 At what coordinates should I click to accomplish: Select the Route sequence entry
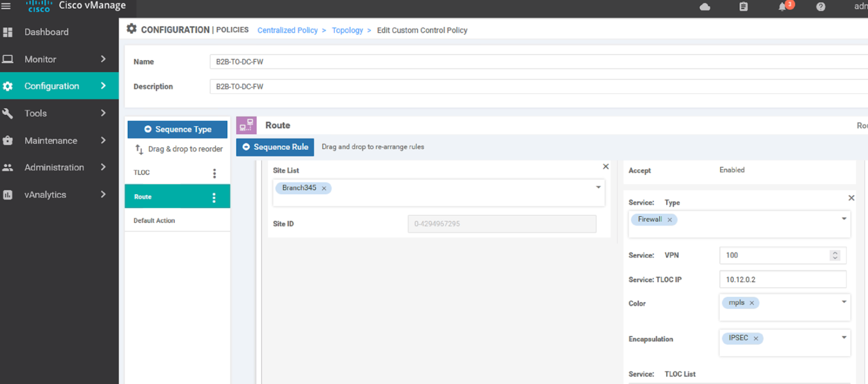point(177,196)
